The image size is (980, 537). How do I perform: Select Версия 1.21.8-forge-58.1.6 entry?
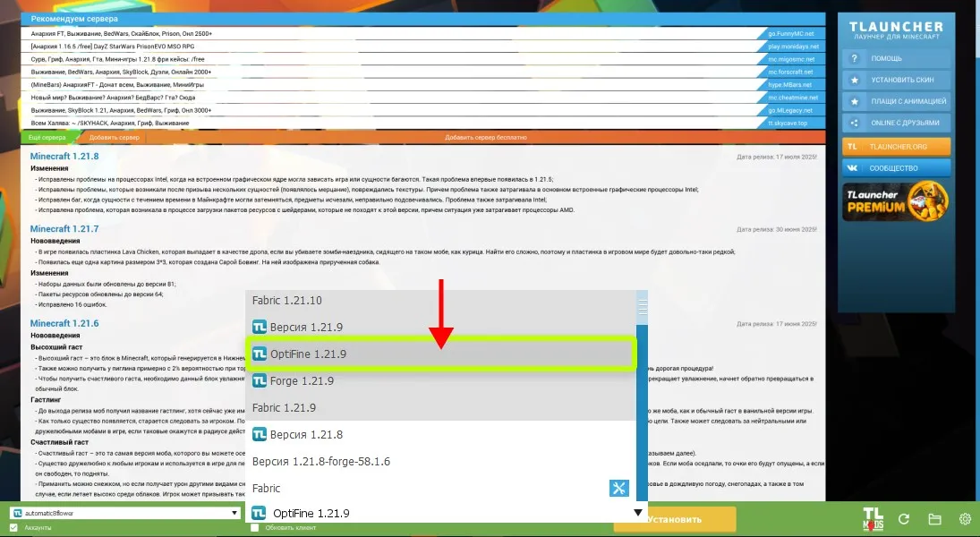440,461
